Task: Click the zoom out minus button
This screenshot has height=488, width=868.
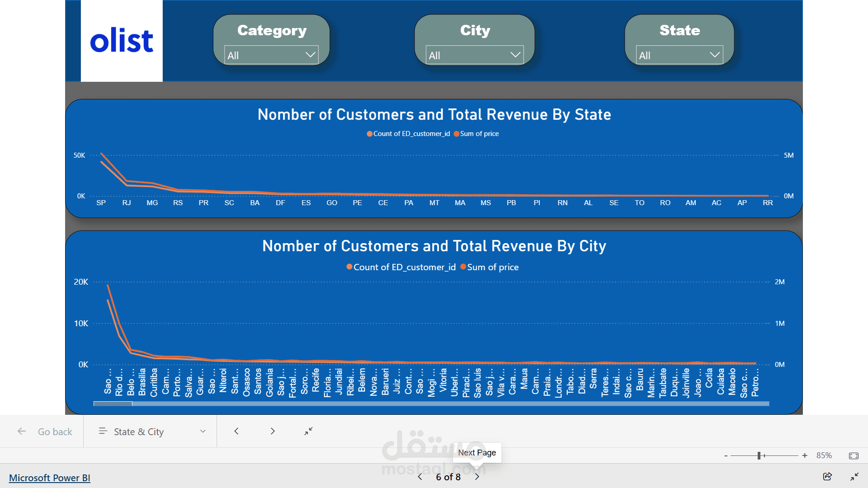Action: pyautogui.click(x=726, y=455)
